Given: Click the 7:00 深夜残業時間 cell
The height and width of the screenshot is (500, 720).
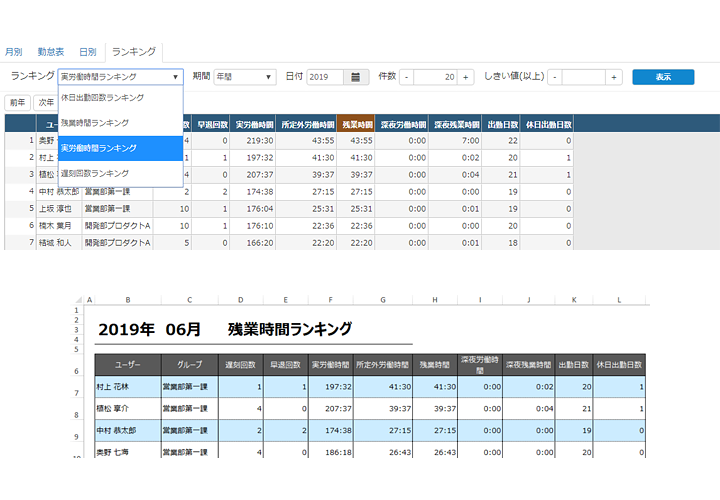Looking at the screenshot, I should click(456, 140).
